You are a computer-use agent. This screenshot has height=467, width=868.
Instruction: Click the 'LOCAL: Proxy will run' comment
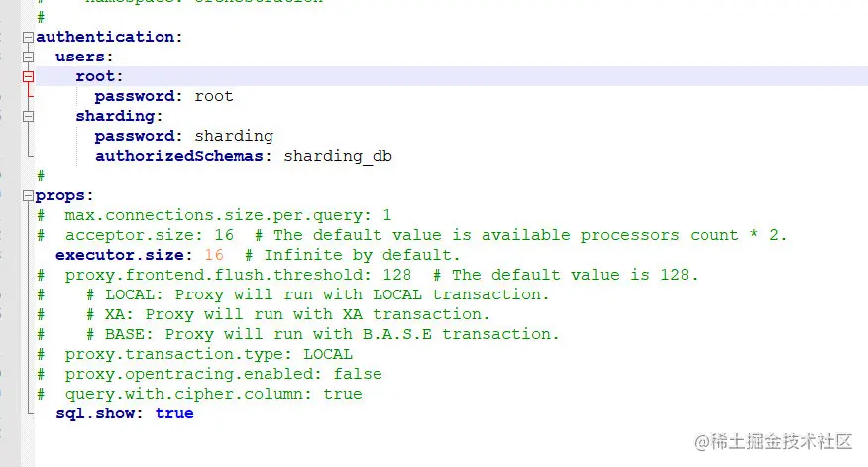tap(318, 294)
